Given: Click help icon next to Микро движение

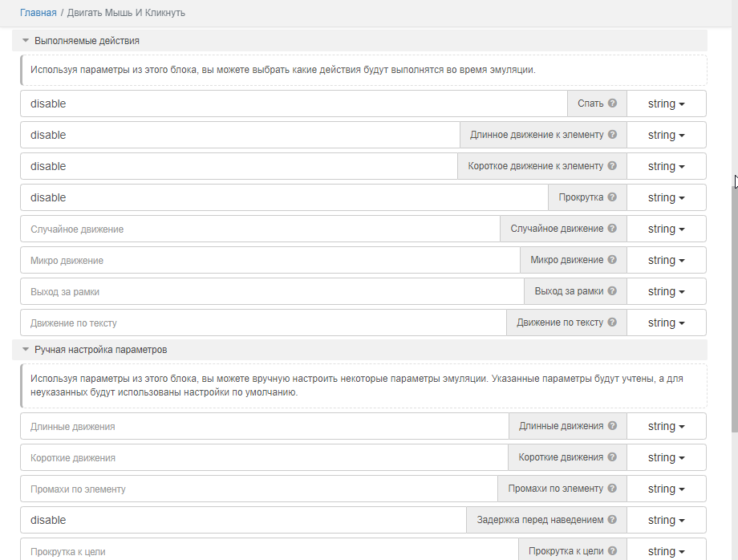Looking at the screenshot, I should [612, 260].
